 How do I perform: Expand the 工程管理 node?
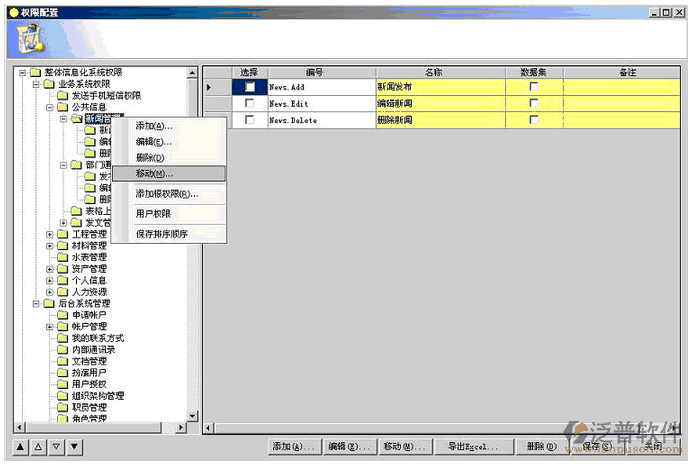(50, 234)
